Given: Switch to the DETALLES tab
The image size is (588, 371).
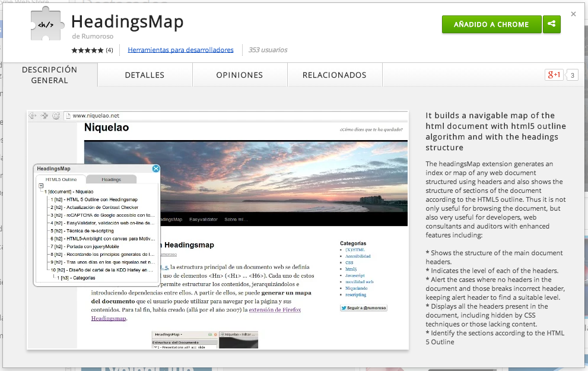Looking at the screenshot, I should pyautogui.click(x=145, y=75).
